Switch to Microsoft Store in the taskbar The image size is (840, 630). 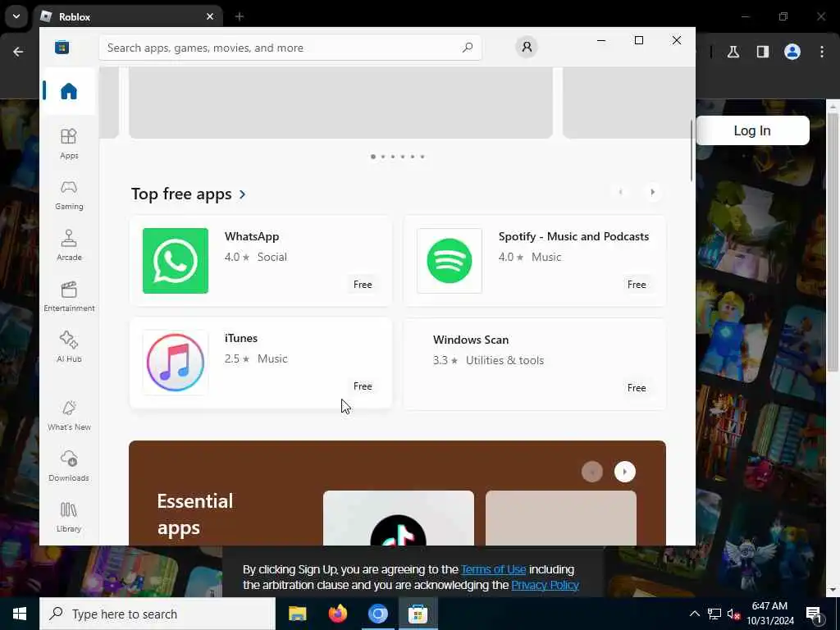point(418,614)
